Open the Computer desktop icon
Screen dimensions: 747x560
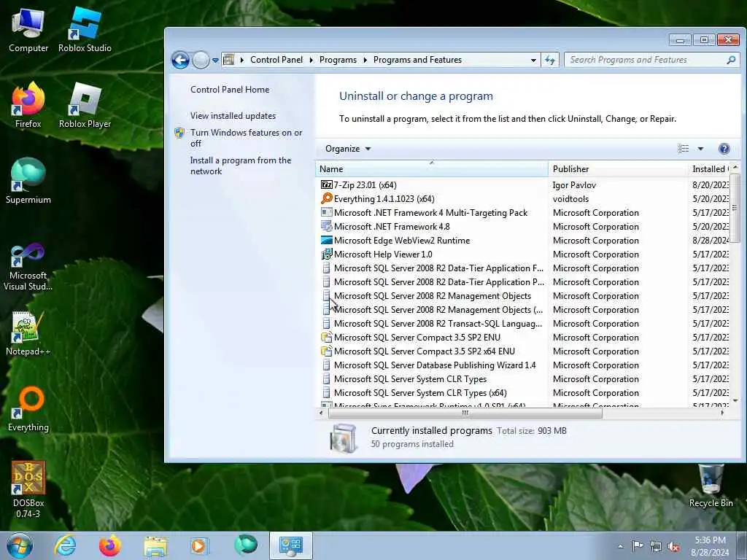pos(28,31)
